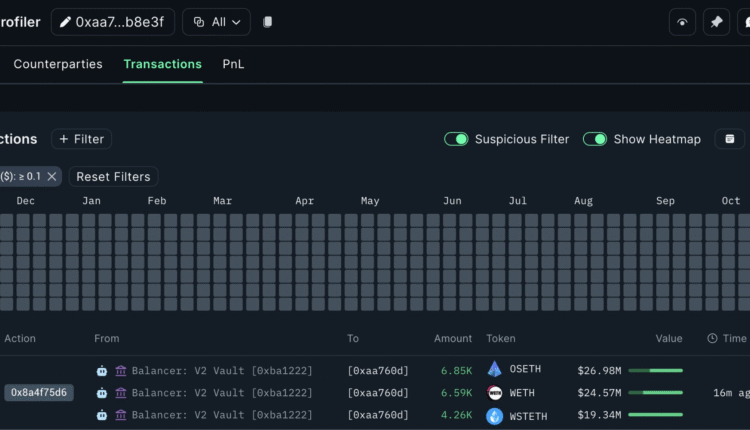Open the PnL tab
Image resolution: width=750 pixels, height=430 pixels.
(x=233, y=64)
